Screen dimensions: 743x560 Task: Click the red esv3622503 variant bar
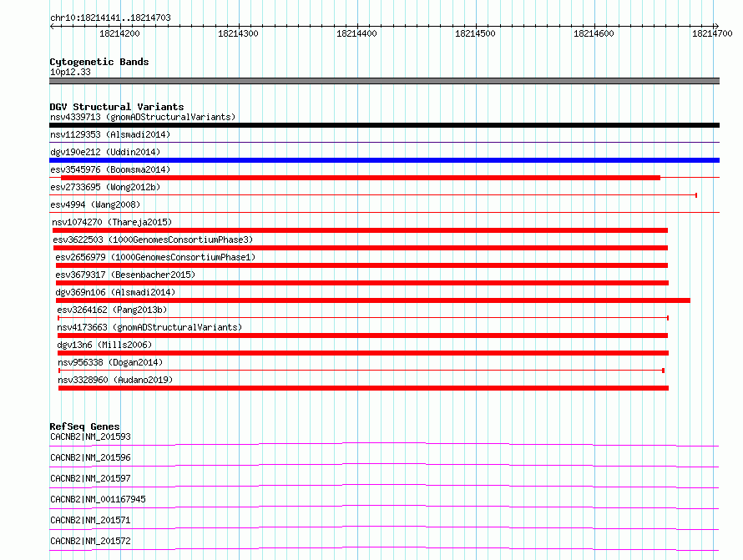(361, 248)
